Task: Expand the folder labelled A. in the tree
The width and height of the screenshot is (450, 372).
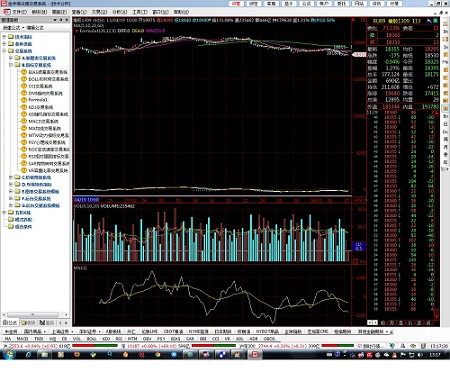Action: coord(11,58)
